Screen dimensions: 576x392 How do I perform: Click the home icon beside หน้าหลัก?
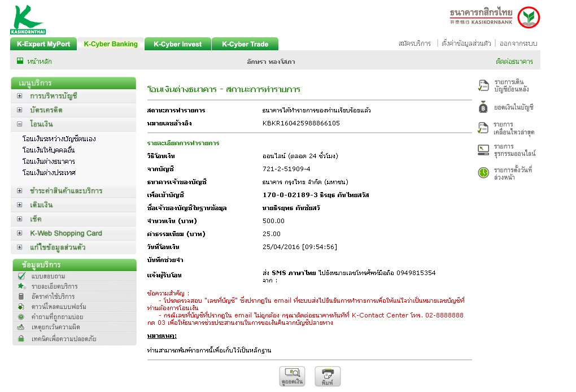point(20,61)
